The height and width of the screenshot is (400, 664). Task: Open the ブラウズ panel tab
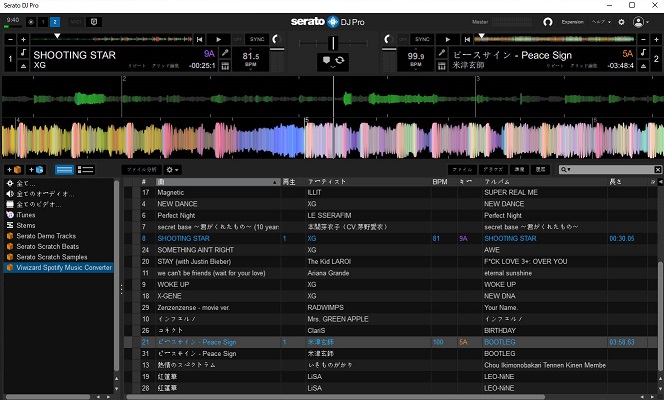point(493,169)
